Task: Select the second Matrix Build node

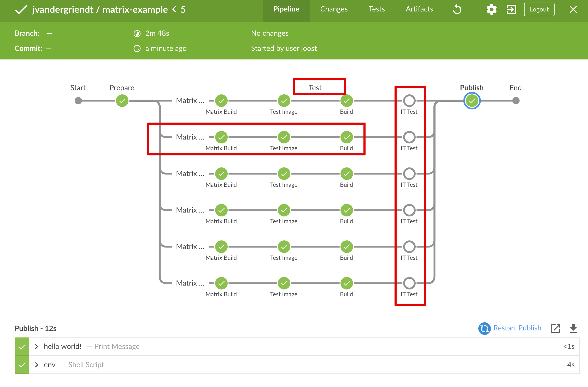Action: [x=221, y=137]
